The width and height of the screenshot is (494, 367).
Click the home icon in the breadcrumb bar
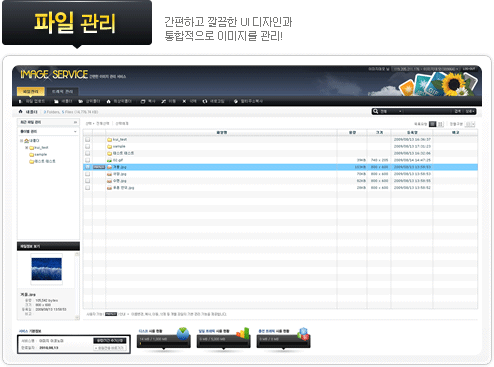[x=21, y=112]
